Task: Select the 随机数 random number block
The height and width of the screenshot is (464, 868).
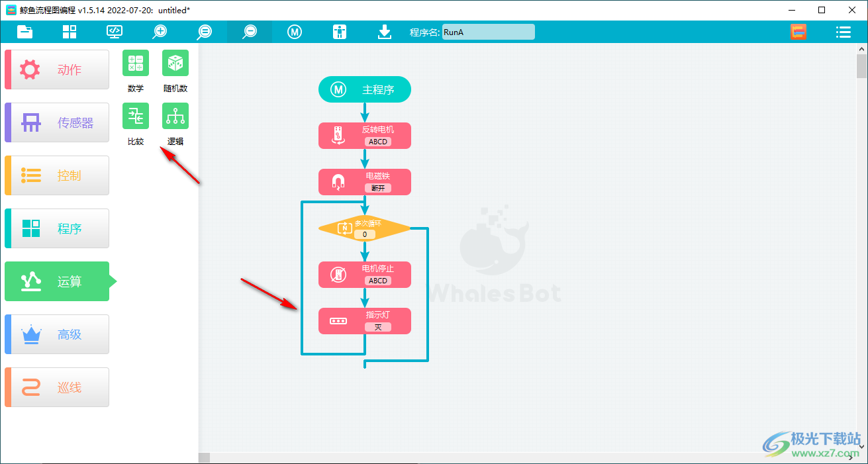Action: (x=175, y=64)
